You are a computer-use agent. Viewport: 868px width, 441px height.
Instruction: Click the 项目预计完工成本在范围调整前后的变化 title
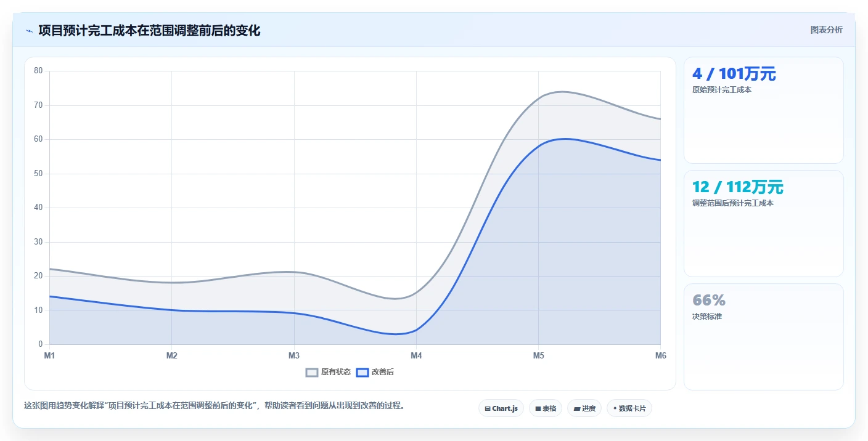coord(149,31)
